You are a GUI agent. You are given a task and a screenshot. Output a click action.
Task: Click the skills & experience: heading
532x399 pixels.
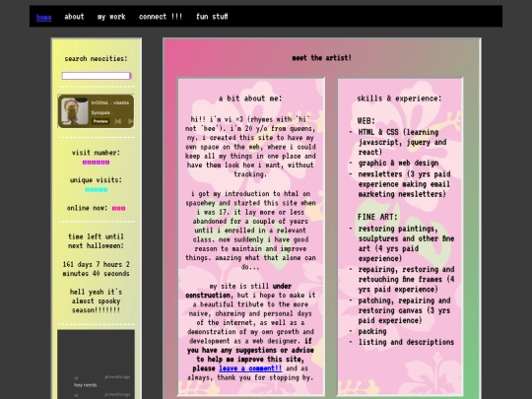[399, 99]
